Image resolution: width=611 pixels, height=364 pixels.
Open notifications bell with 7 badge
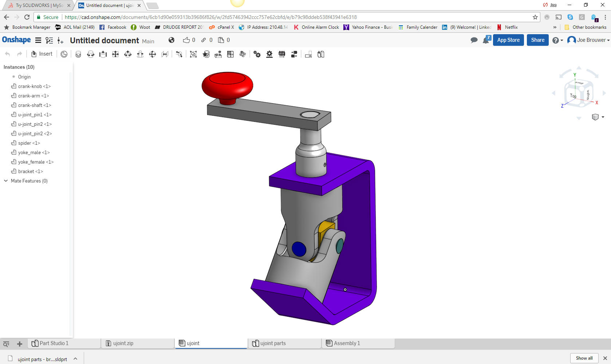(486, 40)
